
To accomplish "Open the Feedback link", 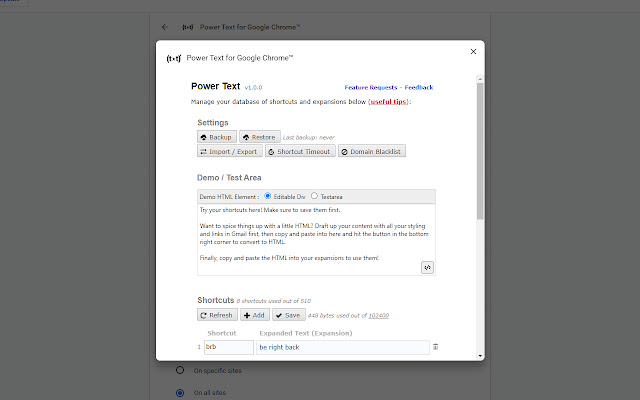I will [x=419, y=87].
